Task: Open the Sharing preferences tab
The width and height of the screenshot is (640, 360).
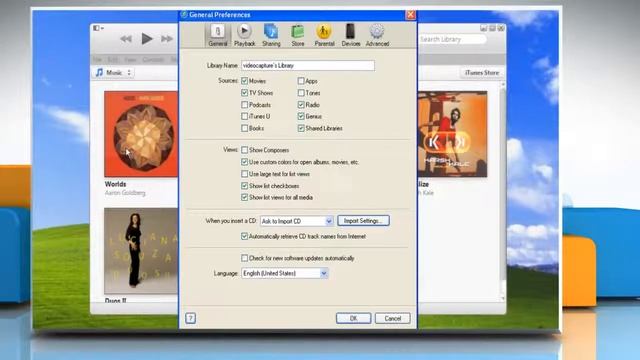Action: pyautogui.click(x=271, y=35)
